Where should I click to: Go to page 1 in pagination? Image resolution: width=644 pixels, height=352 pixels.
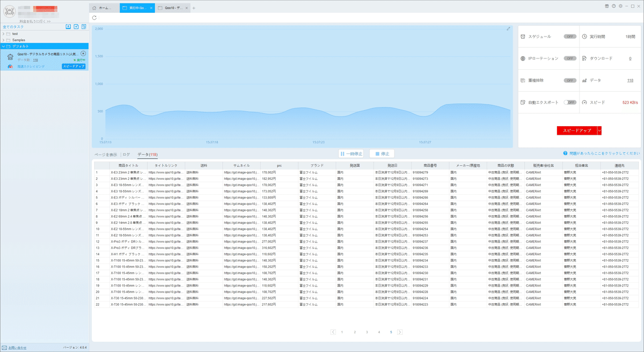coord(342,332)
